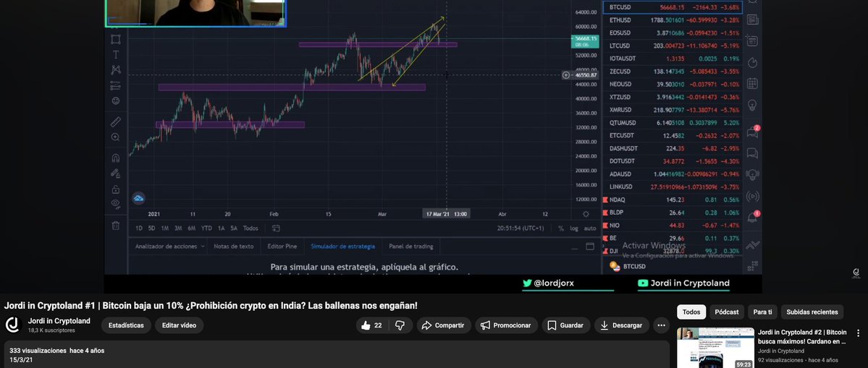The image size is (868, 368).
Task: Open the economic calendar icon in right sidebar
Action: click(752, 83)
